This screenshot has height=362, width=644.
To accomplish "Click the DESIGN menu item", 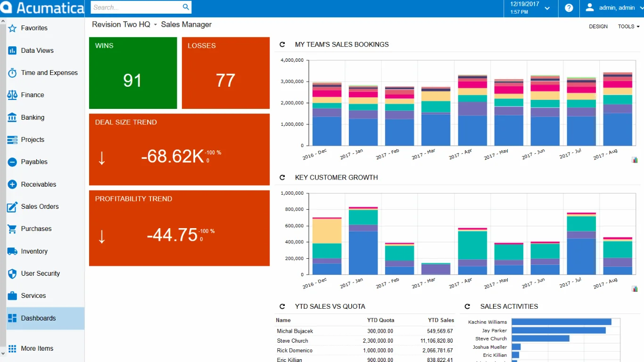I will pyautogui.click(x=598, y=26).
